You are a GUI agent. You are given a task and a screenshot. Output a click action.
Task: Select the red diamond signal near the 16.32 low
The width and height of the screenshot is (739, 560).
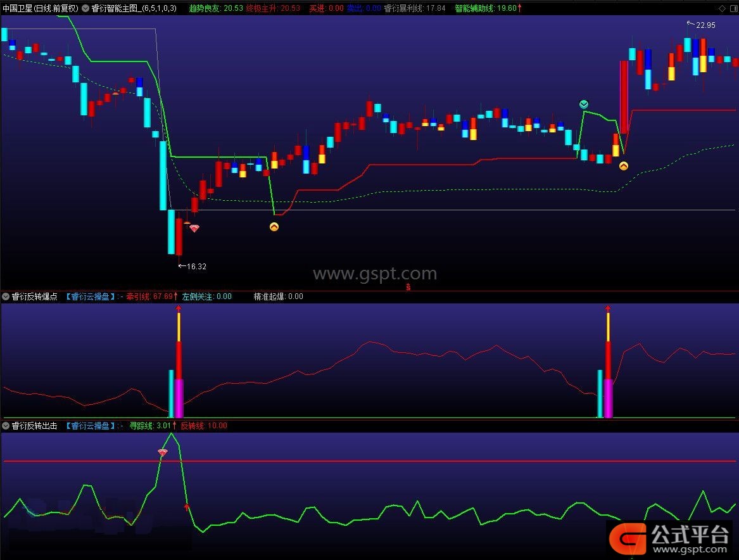pyautogui.click(x=194, y=229)
